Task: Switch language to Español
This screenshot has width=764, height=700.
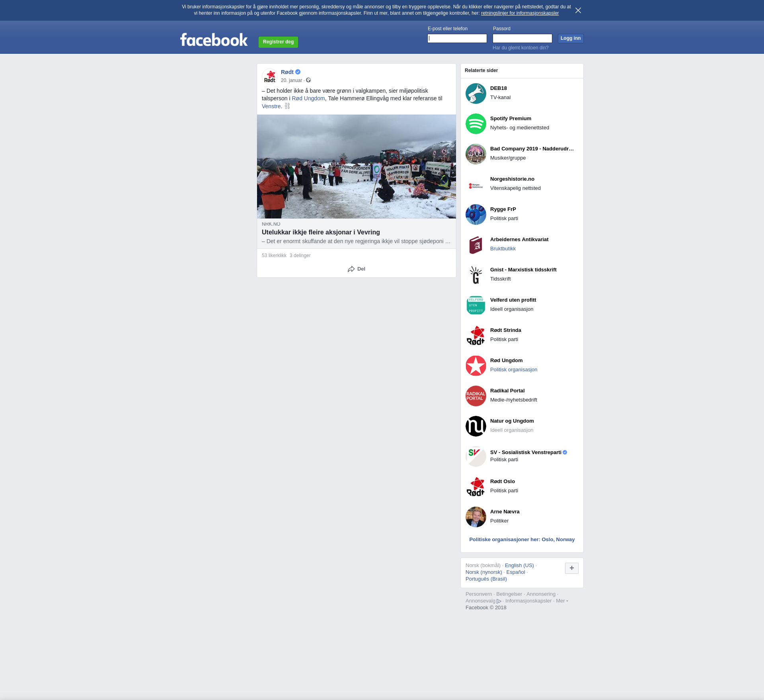Action: pyautogui.click(x=516, y=572)
